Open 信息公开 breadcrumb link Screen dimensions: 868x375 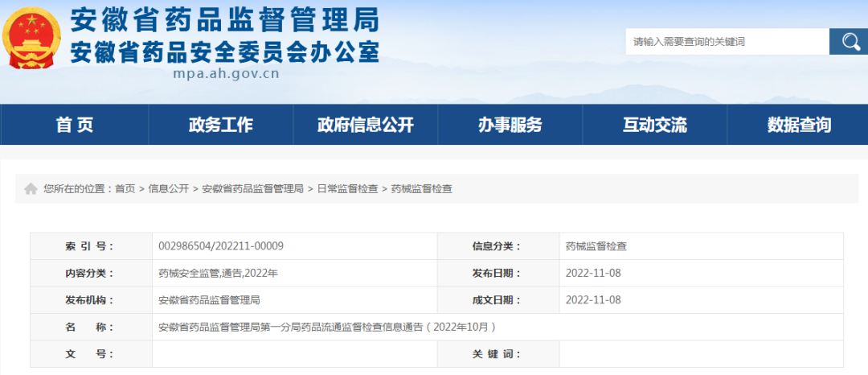[168, 189]
